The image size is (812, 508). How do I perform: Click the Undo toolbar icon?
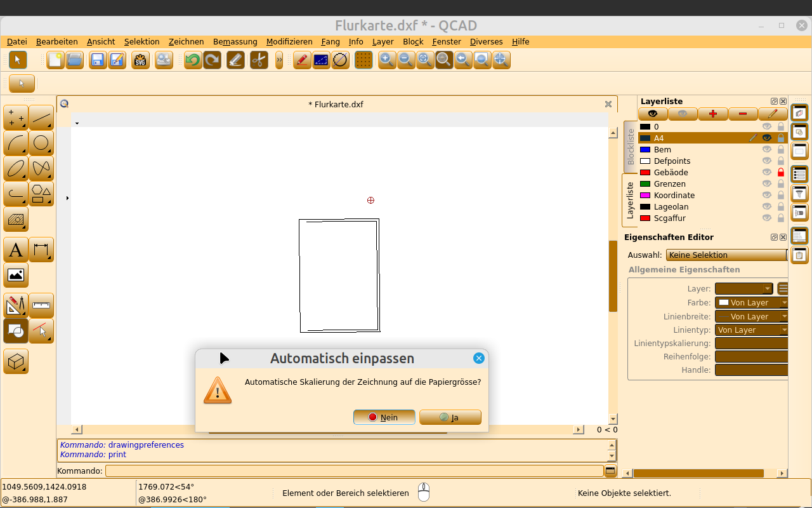(x=193, y=60)
